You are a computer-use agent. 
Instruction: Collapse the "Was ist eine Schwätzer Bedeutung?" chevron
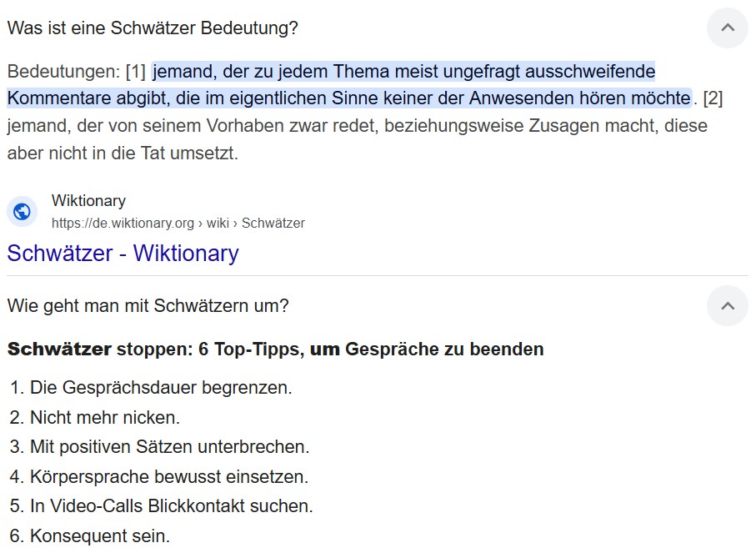(727, 28)
